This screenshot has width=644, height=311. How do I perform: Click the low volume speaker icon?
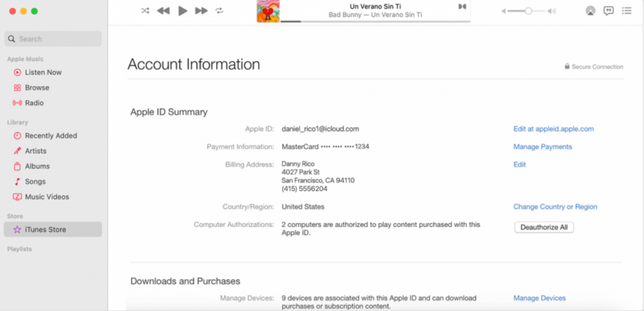[x=503, y=11]
